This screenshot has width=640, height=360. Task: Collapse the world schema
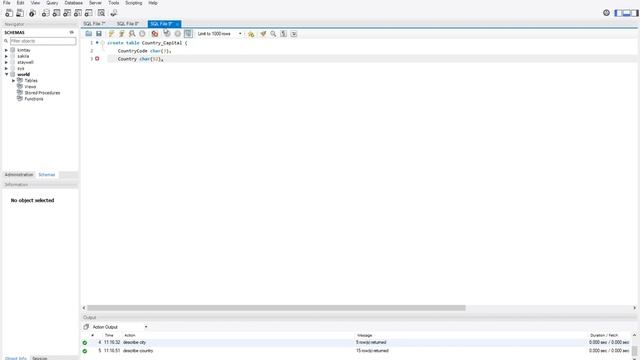point(7,75)
